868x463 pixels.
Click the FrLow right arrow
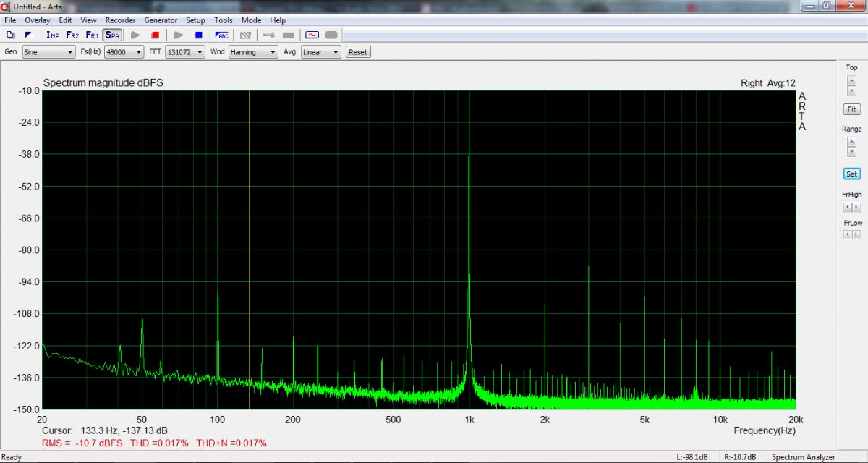(856, 235)
